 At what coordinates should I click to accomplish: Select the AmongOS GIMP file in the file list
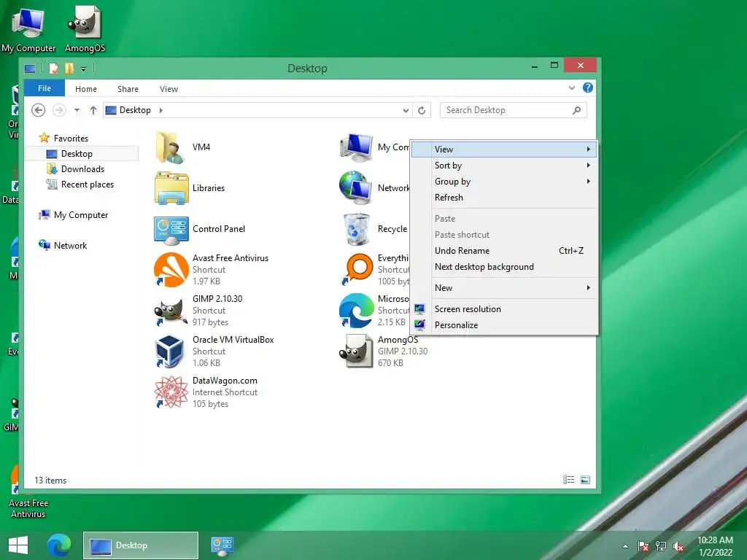pos(356,351)
